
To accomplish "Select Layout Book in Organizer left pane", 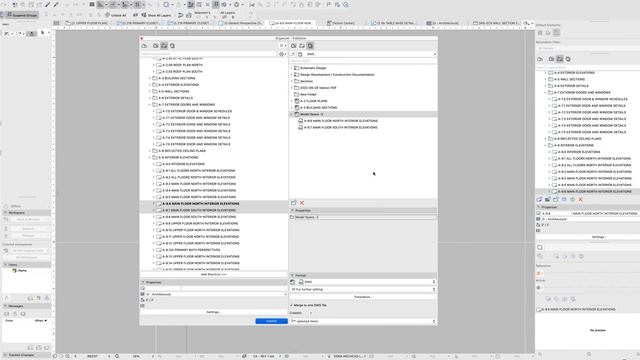I will coord(164,46).
